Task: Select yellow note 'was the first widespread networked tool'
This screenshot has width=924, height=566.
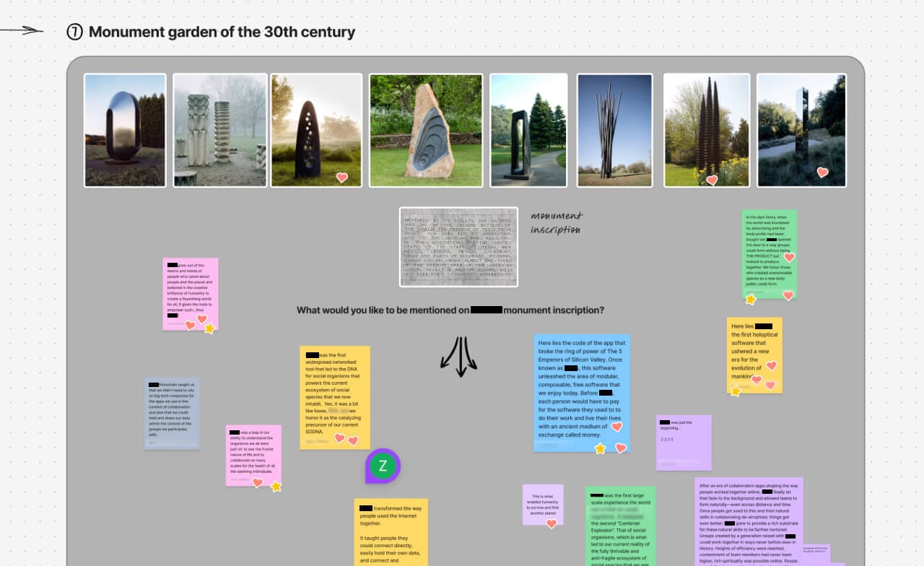Action: click(x=335, y=398)
